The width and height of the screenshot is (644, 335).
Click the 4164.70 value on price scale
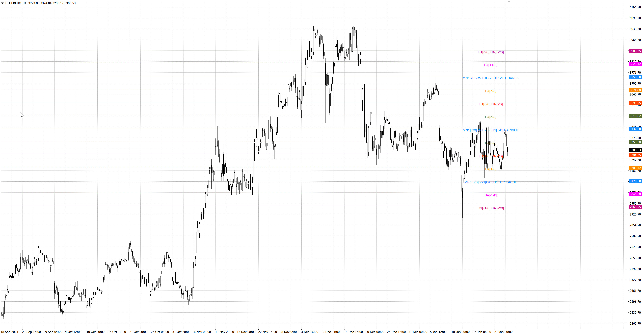click(635, 7)
